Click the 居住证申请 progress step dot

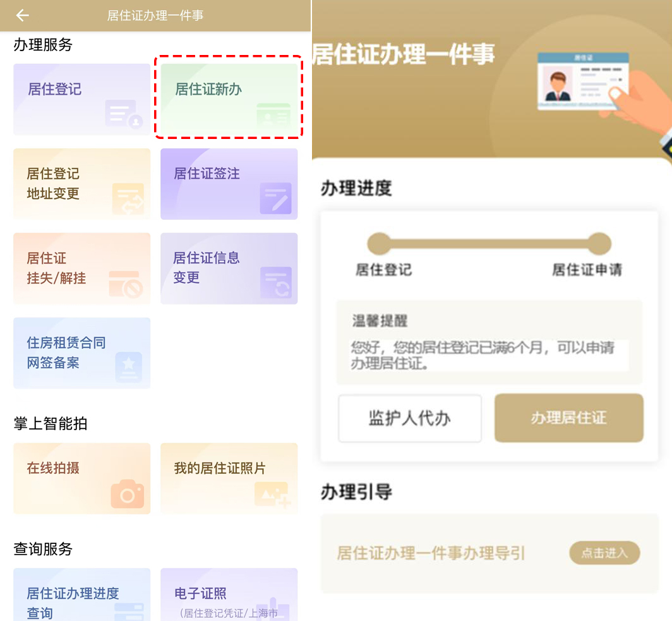coord(599,243)
